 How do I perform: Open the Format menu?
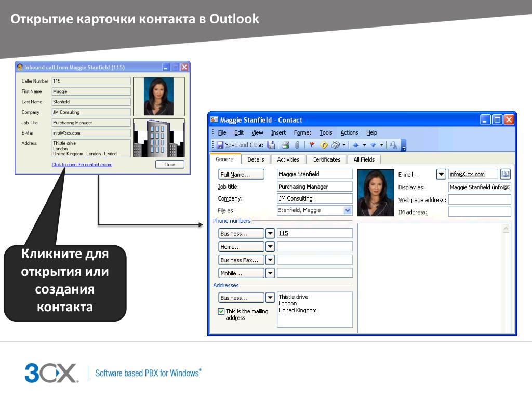[302, 132]
